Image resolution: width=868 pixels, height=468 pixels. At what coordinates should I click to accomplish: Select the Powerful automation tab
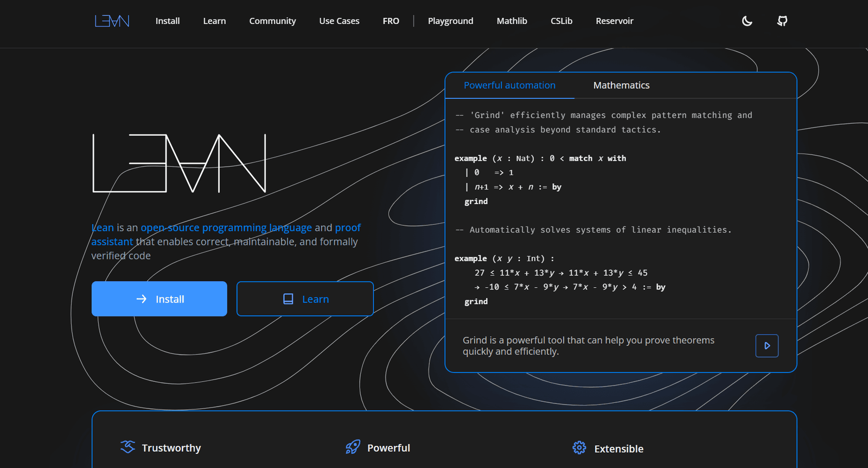[509, 85]
